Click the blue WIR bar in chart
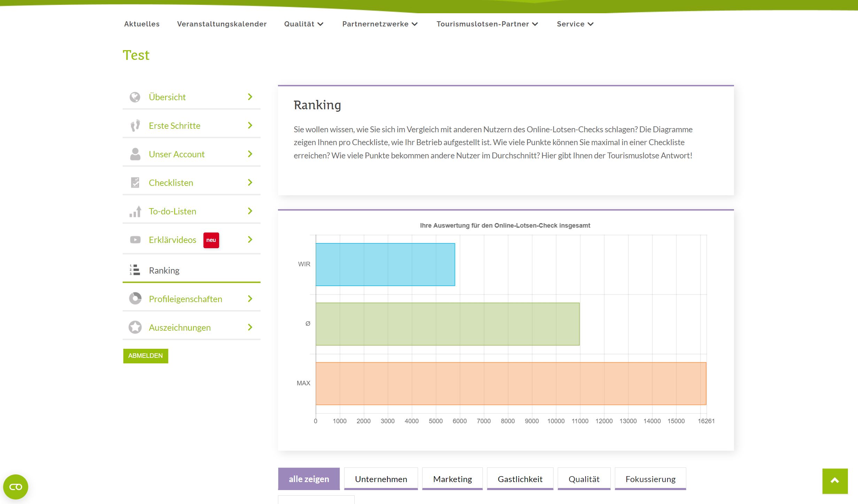 point(385,265)
